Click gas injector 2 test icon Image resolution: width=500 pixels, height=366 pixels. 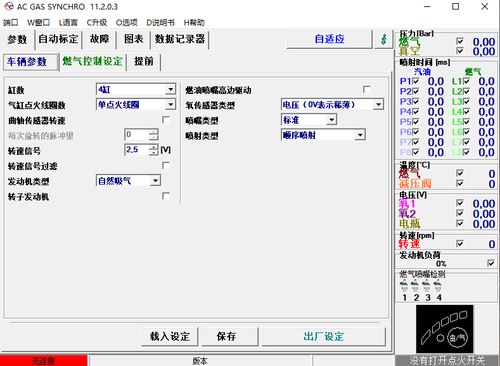tap(415, 286)
